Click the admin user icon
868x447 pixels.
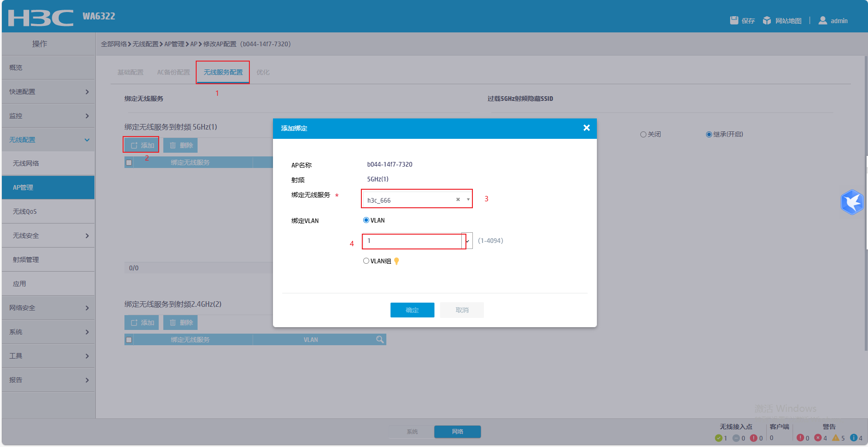(x=823, y=20)
